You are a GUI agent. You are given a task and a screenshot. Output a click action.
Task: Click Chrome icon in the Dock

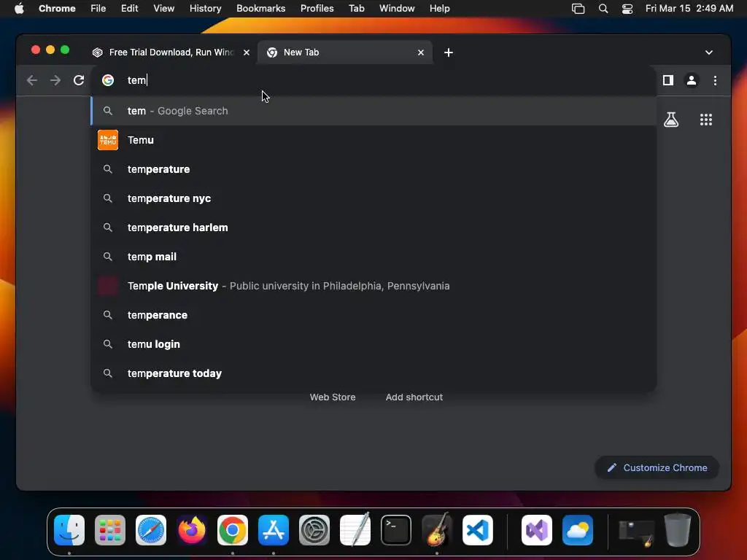(233, 530)
